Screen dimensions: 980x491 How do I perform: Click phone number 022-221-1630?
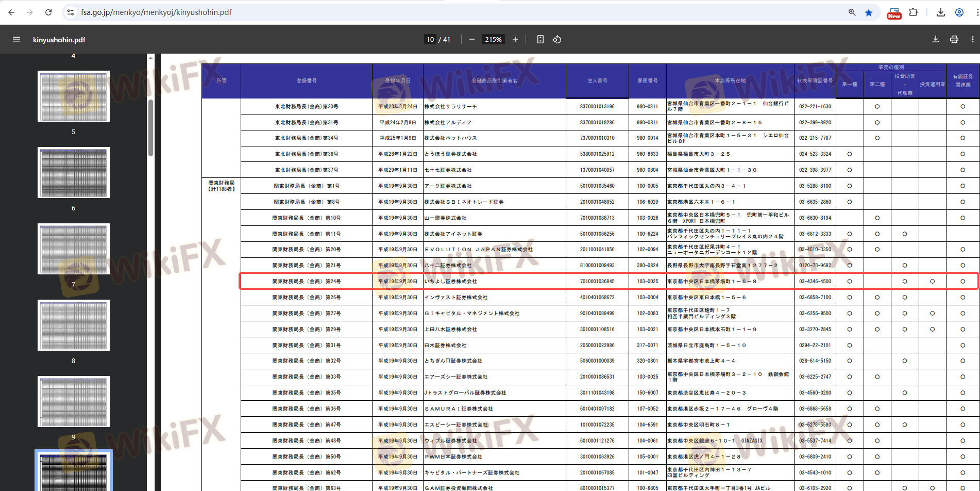click(815, 107)
